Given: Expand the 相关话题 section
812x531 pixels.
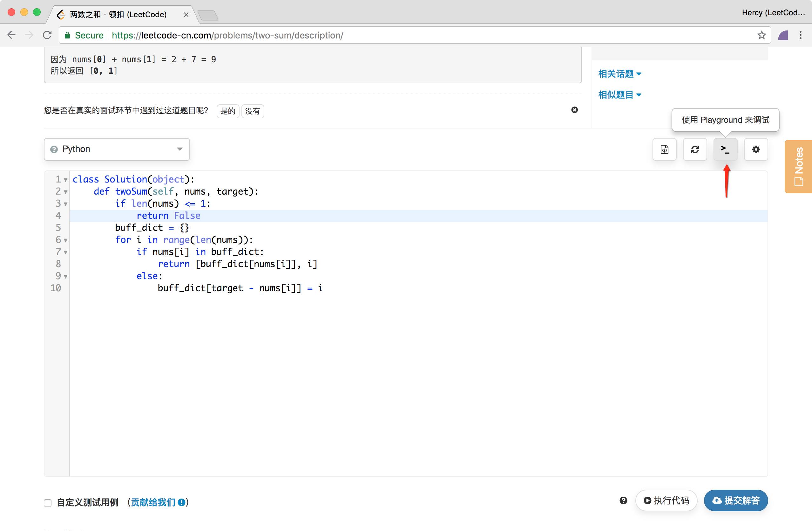Looking at the screenshot, I should [x=619, y=74].
